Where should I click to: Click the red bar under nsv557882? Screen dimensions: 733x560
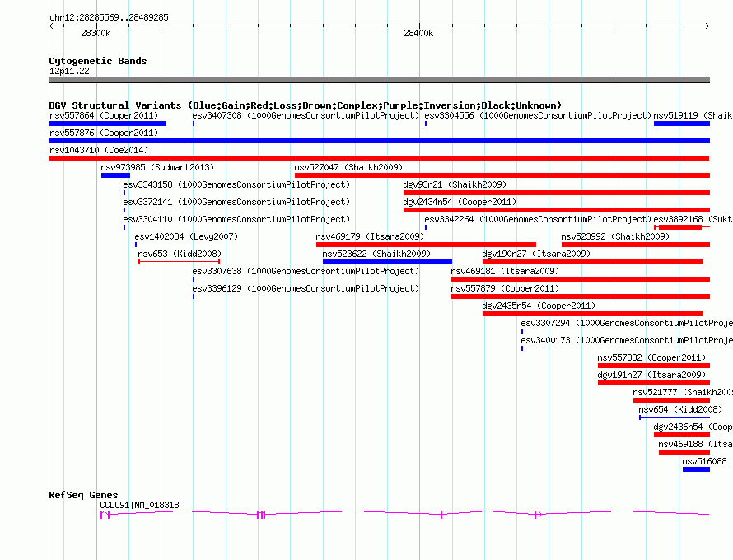pos(654,366)
